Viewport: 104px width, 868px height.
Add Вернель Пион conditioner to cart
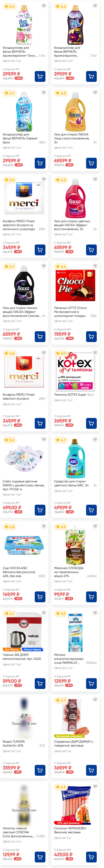[40, 76]
